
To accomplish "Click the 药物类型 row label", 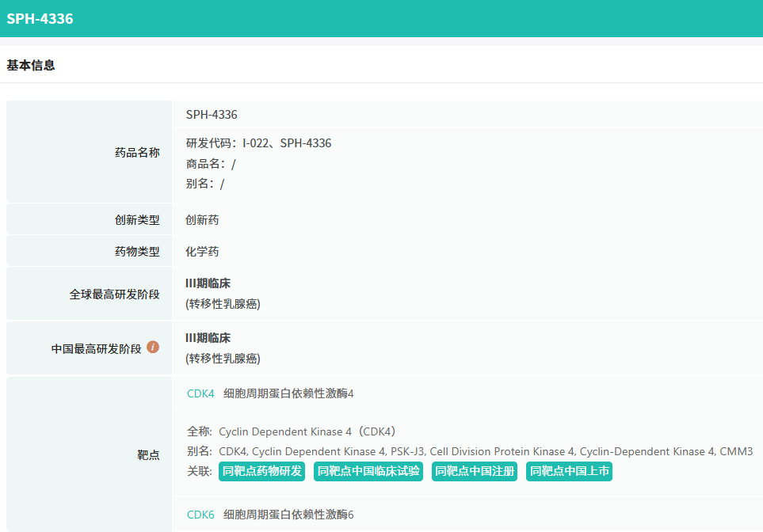I will tap(137, 252).
